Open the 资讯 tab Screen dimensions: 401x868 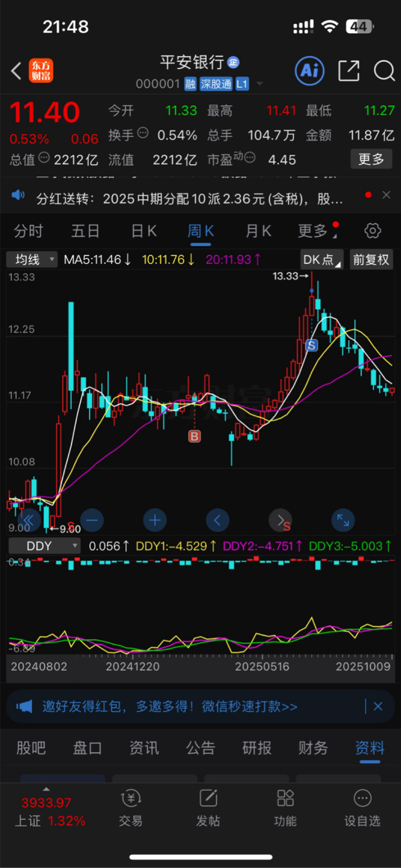pos(144,748)
